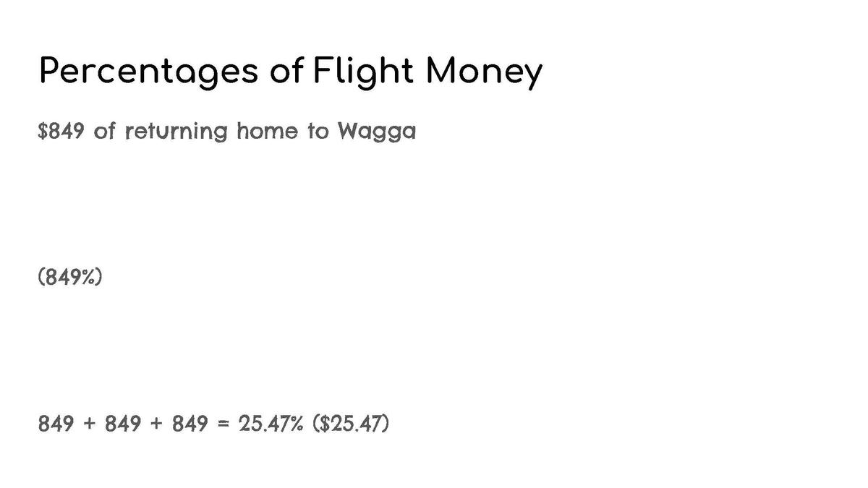
Task: Click the third 849 in the sum
Action: point(190,423)
